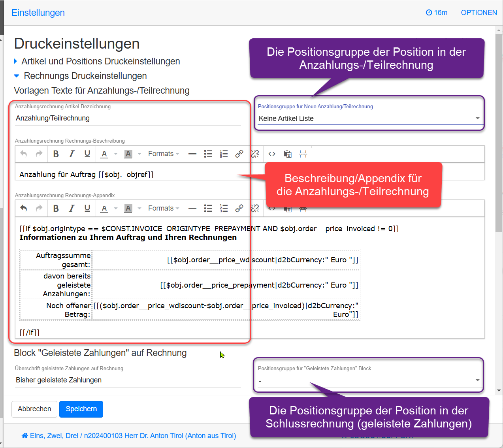Screen dimensions: 503x448
Task: Insert numbered list in the Beschreibung editor
Action: [x=224, y=154]
